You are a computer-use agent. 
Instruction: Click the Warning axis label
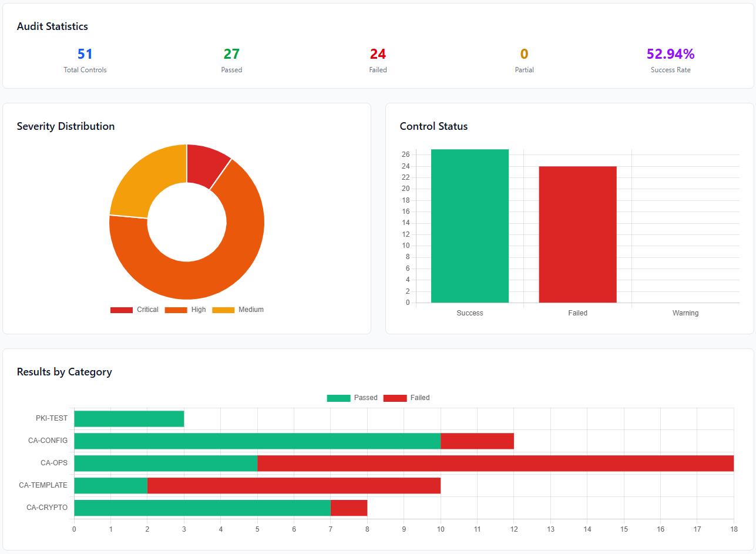tap(686, 313)
